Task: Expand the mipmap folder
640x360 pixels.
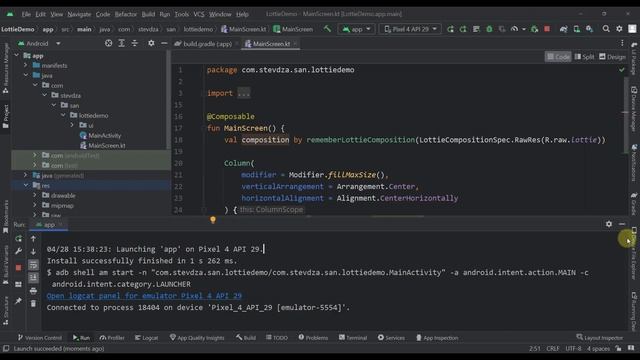Action: click(x=35, y=205)
